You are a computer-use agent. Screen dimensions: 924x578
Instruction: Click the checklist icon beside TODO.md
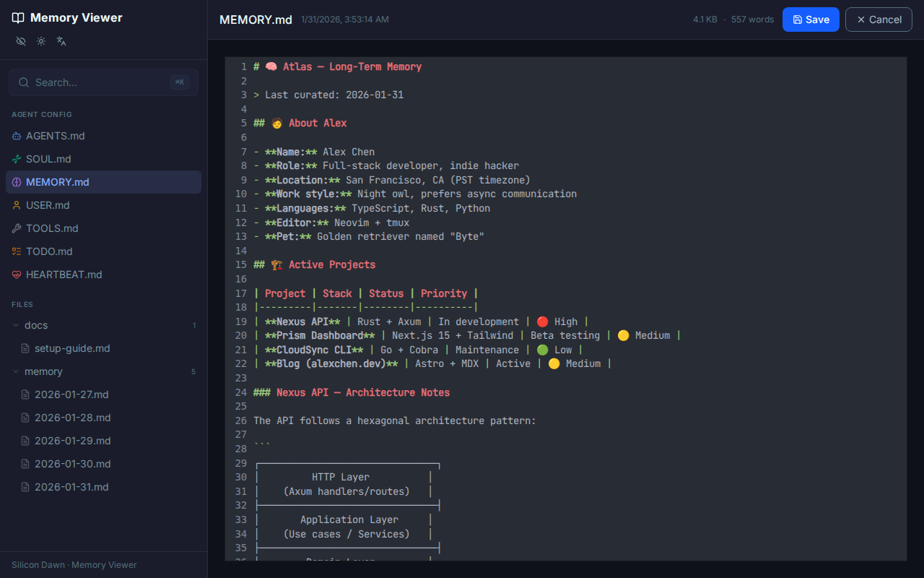pos(17,251)
